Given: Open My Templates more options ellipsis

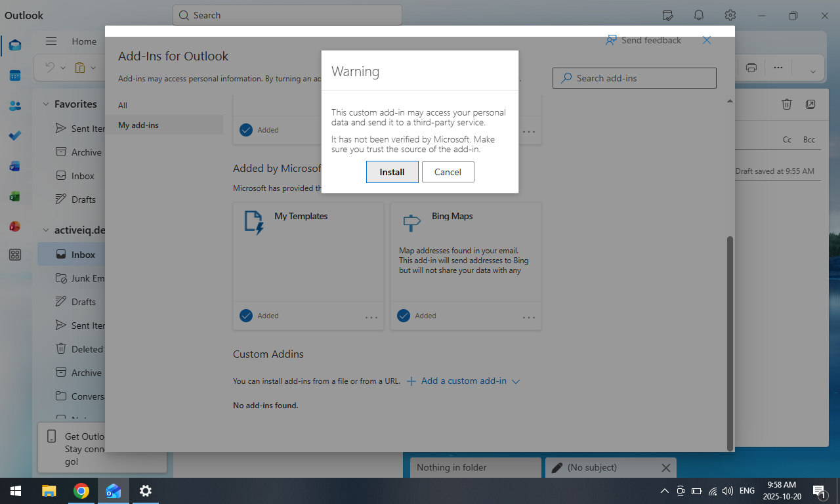Looking at the screenshot, I should pos(371,317).
